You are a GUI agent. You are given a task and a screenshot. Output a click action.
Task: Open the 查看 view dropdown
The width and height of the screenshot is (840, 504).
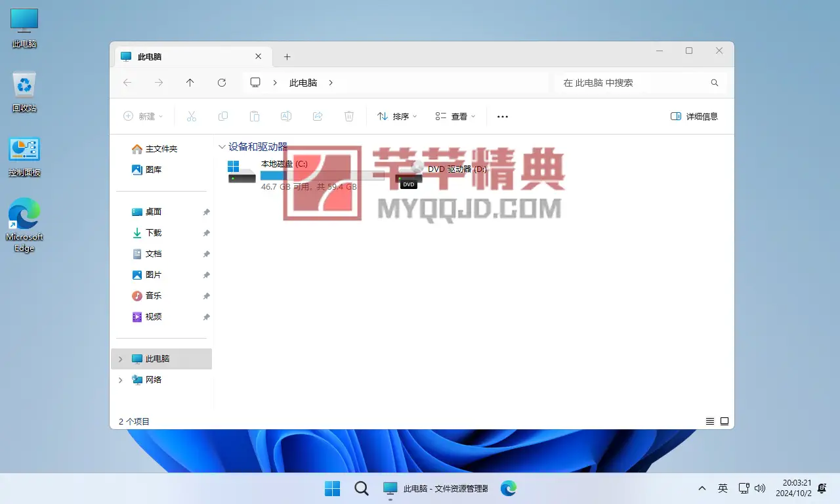coord(455,116)
